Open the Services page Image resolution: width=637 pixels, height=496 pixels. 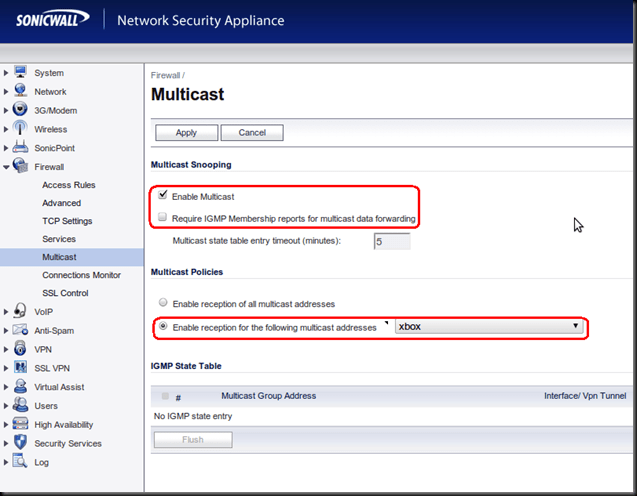(59, 239)
